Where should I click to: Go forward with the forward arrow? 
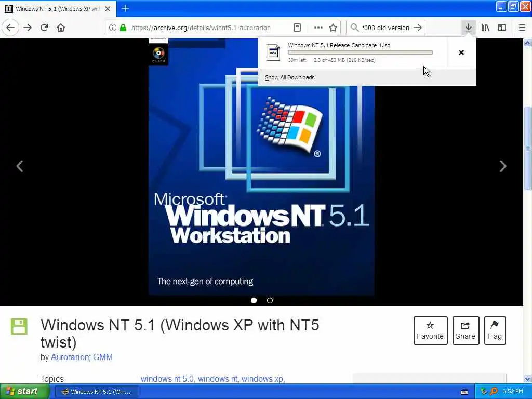tap(28, 28)
